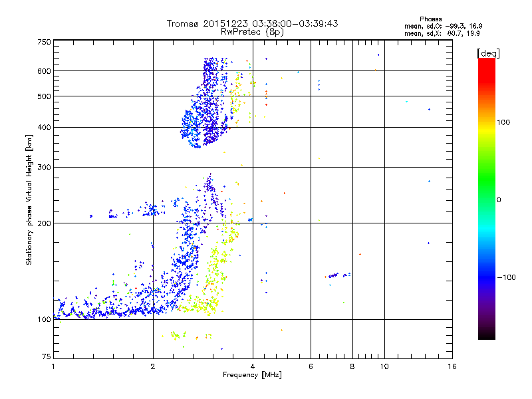
Task: Click the purple echo cluster near 7 MHz
Action: point(334,275)
